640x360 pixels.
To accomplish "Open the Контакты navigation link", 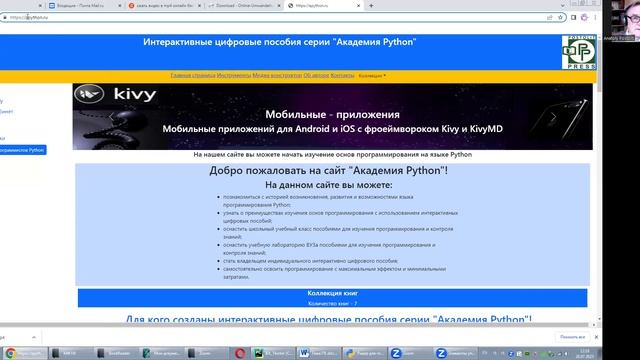I will click(x=342, y=76).
